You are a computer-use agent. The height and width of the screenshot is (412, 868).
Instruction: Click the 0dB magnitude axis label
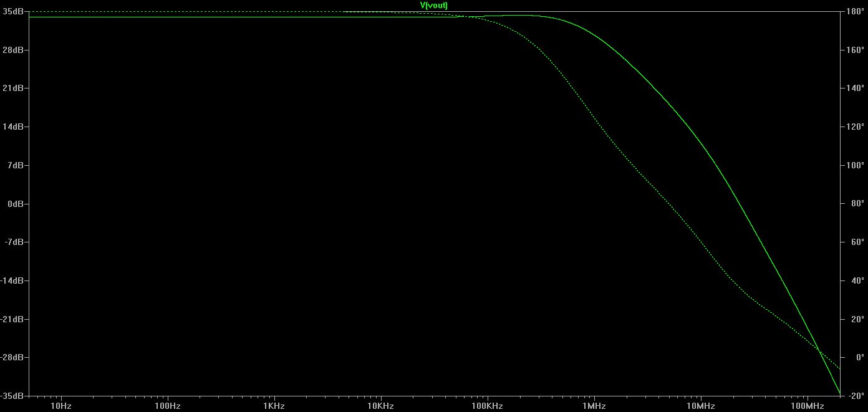(x=14, y=204)
